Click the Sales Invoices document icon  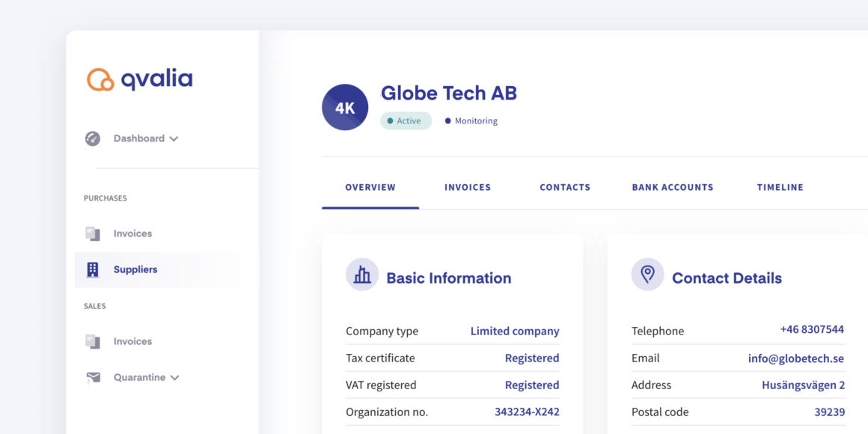pos(93,341)
